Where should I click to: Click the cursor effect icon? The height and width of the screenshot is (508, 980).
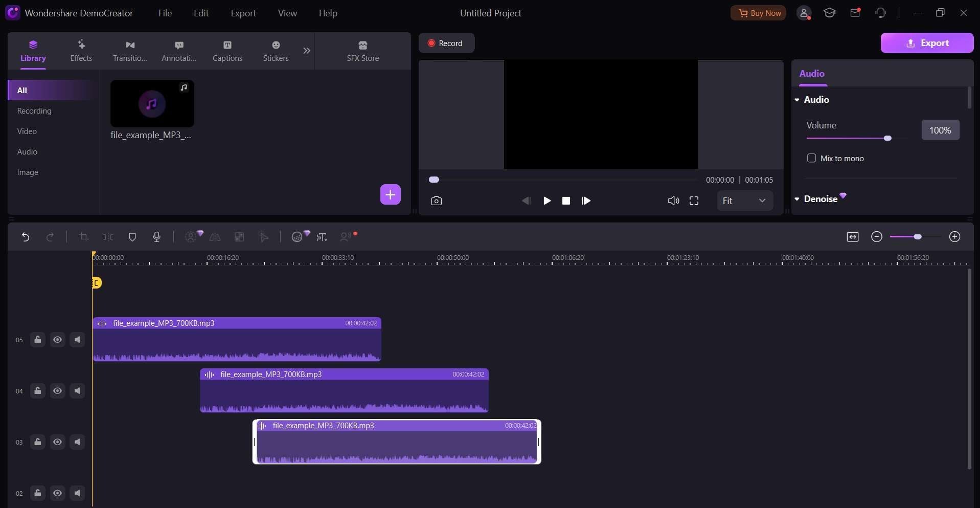coord(264,237)
